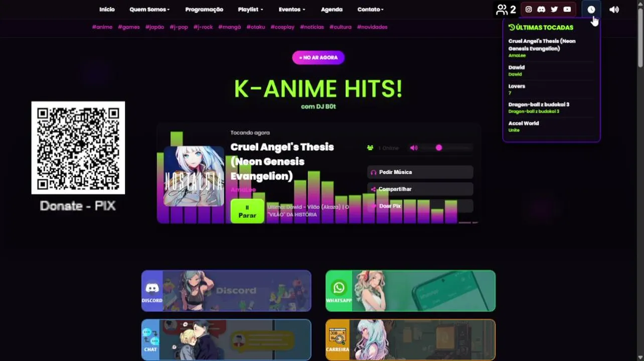
Task: Select the #otaku hashtag link
Action: pos(256,27)
